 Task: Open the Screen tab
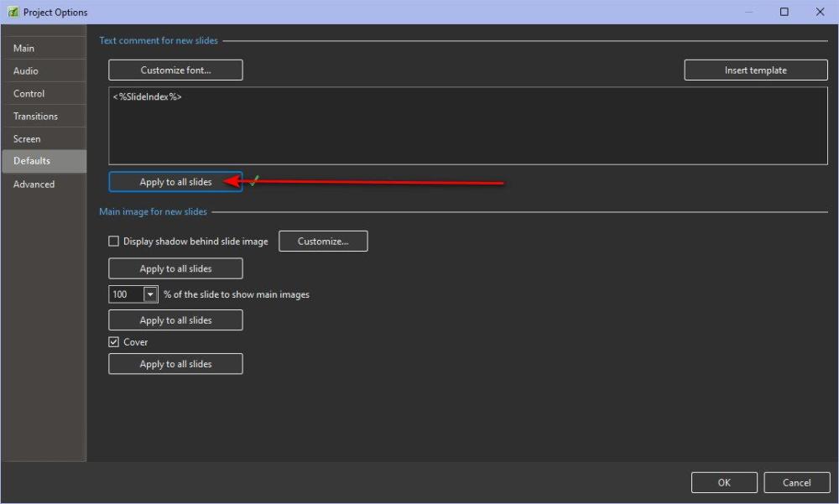27,139
